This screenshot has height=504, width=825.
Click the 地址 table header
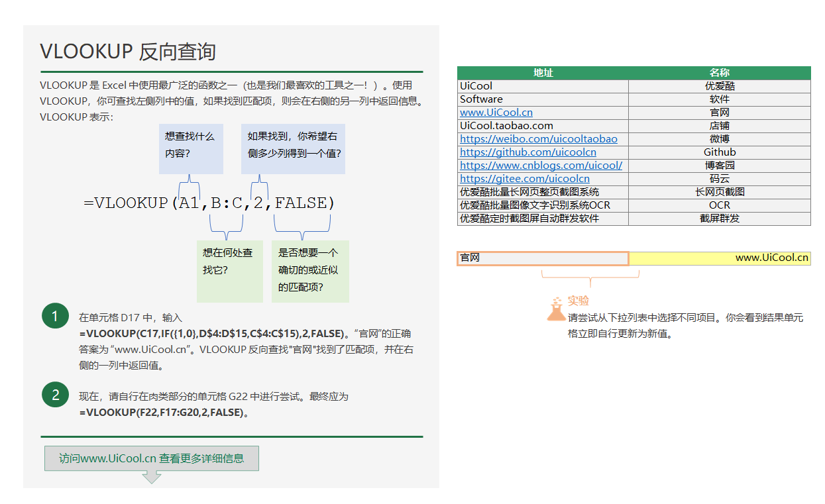tap(543, 73)
